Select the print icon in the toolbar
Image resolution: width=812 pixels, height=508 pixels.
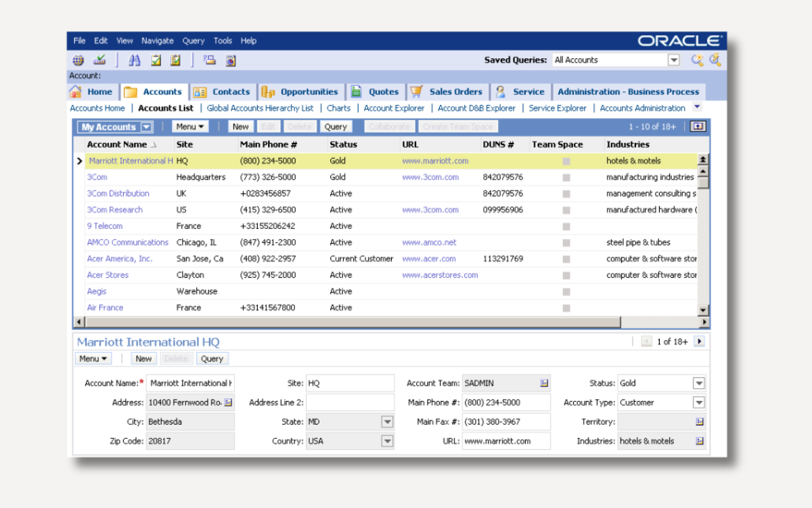pyautogui.click(x=208, y=60)
